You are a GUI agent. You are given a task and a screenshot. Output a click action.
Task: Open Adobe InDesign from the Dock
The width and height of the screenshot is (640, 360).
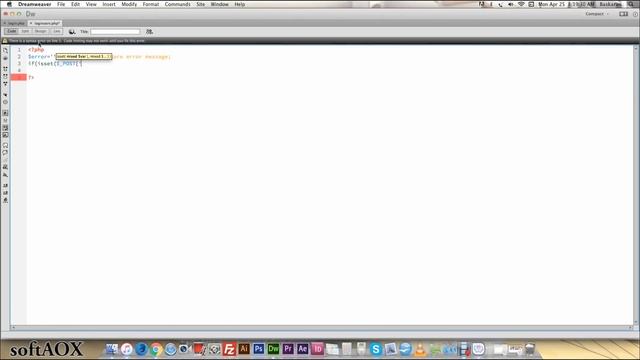[317, 349]
